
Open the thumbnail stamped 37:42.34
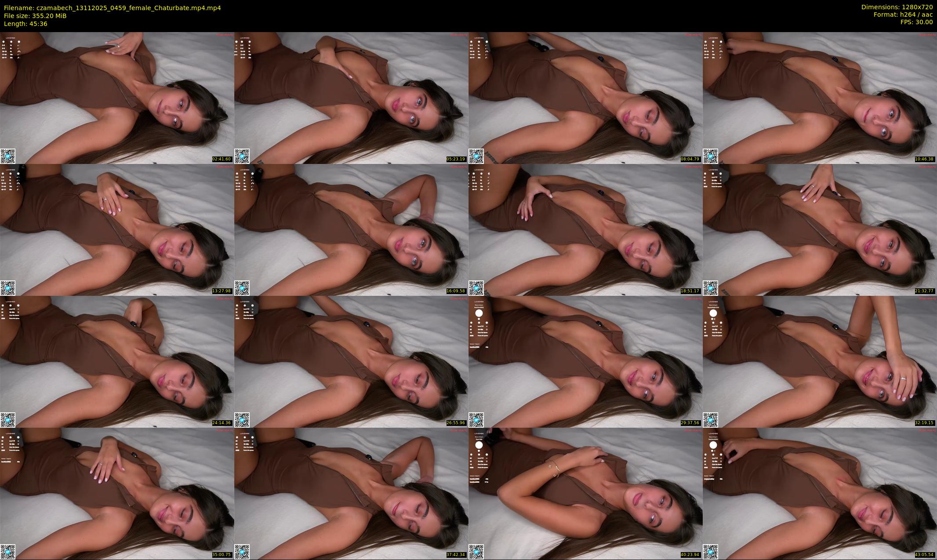(x=351, y=493)
